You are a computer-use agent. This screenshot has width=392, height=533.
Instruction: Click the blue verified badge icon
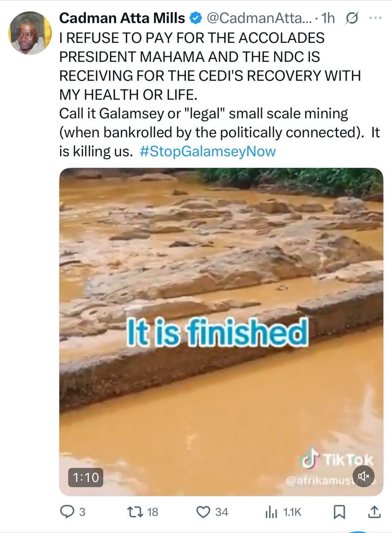pyautogui.click(x=196, y=18)
